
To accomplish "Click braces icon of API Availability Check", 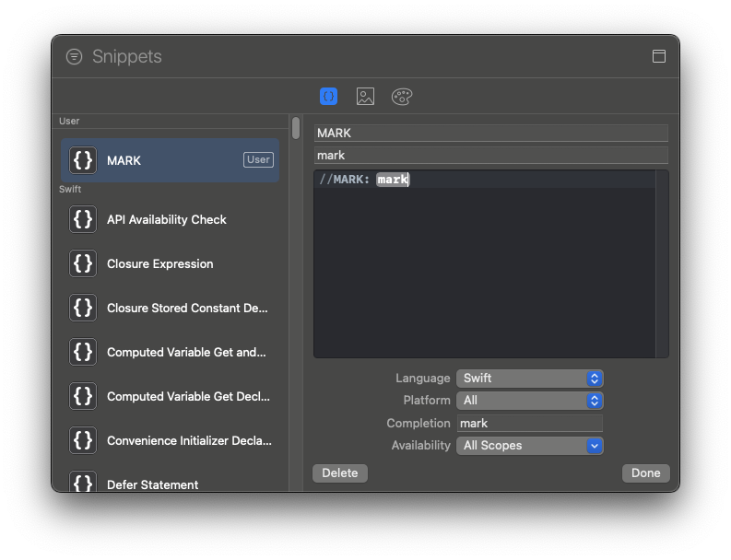I will coord(83,219).
